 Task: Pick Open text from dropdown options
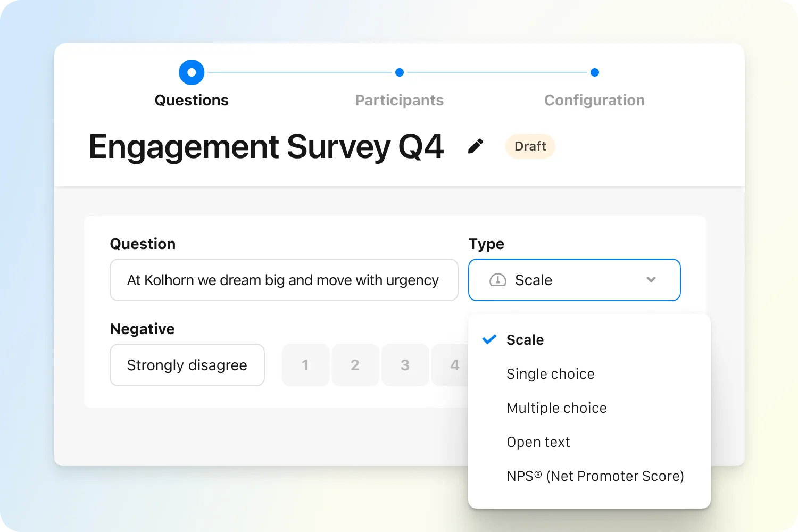click(538, 442)
